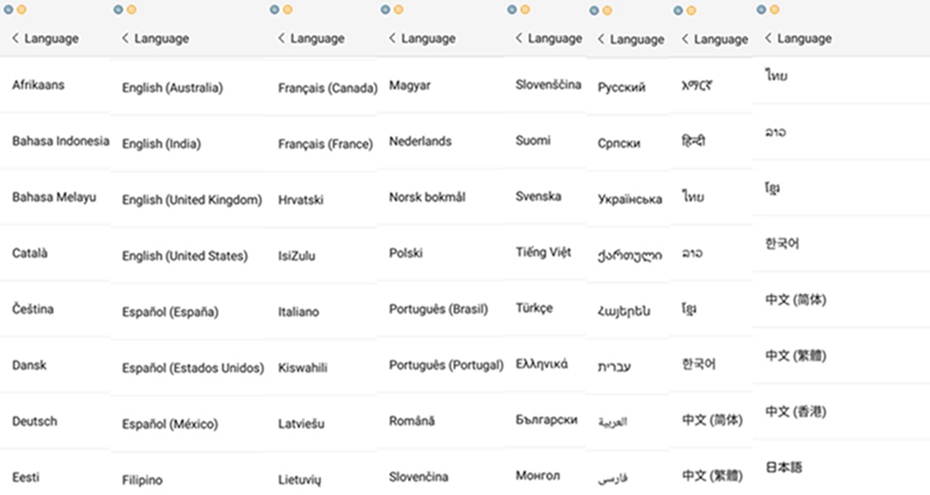Click back arrow in panel listing Afrikaans
Screen dimensions: 930x495
click(16, 39)
